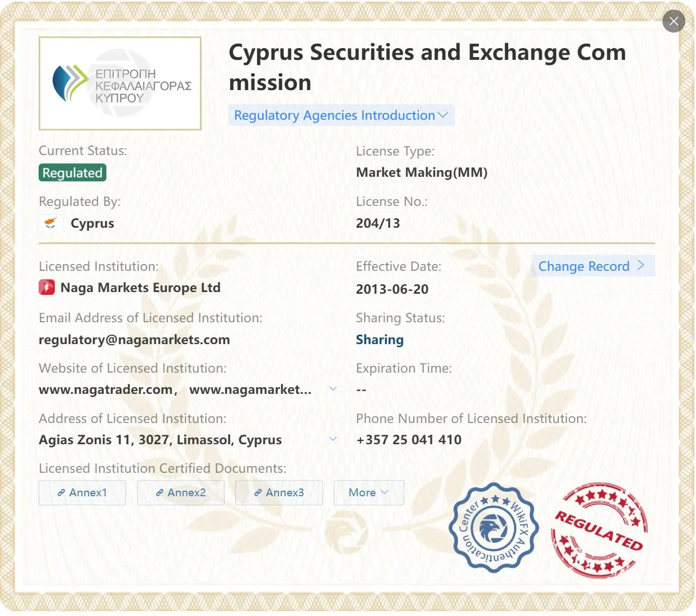Image resolution: width=696 pixels, height=616 pixels.
Task: Click email regulatory@nagamarkets.com
Action: click(x=134, y=340)
